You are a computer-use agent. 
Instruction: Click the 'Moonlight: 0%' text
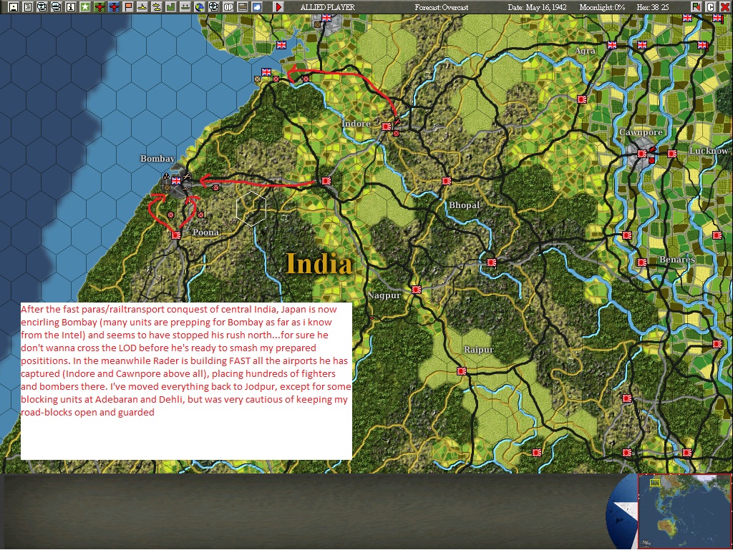pyautogui.click(x=602, y=7)
